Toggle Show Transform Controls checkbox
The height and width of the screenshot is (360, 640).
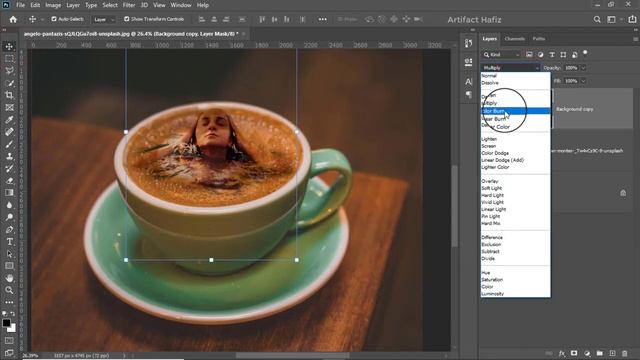click(x=127, y=19)
